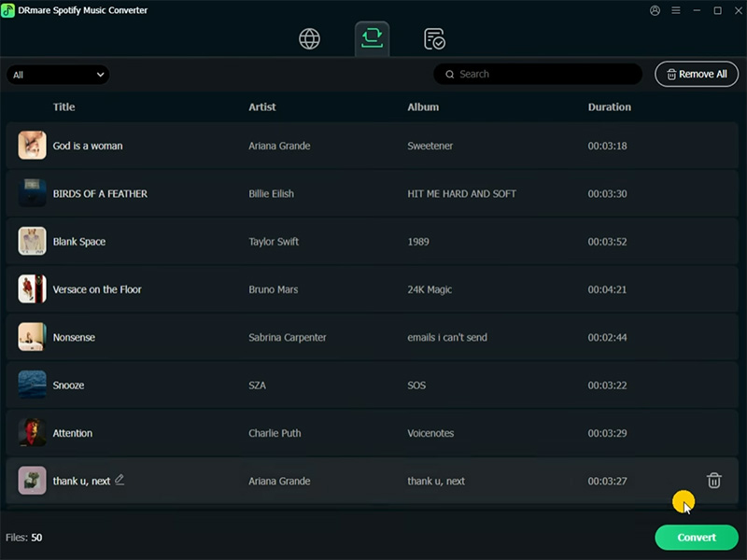Viewport: 747px width, 560px height.
Task: Click artist Taylor Swift
Action: pyautogui.click(x=274, y=242)
